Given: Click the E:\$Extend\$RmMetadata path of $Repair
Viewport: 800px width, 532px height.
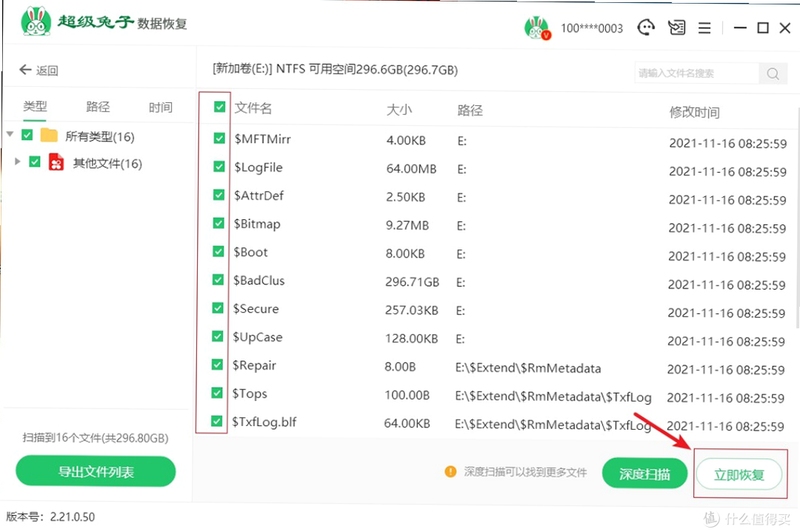Looking at the screenshot, I should click(x=528, y=368).
